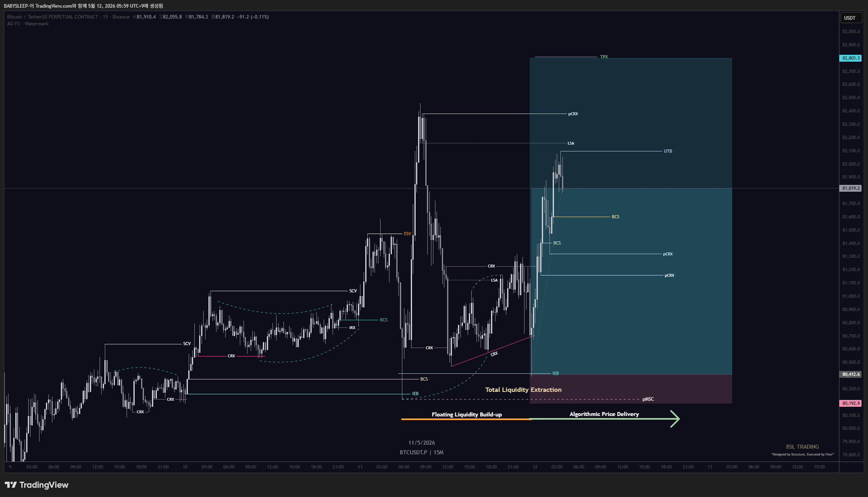Viewport: 868px width, 497px height.
Task: Click the 13 date on time axis
Action: click(x=710, y=467)
